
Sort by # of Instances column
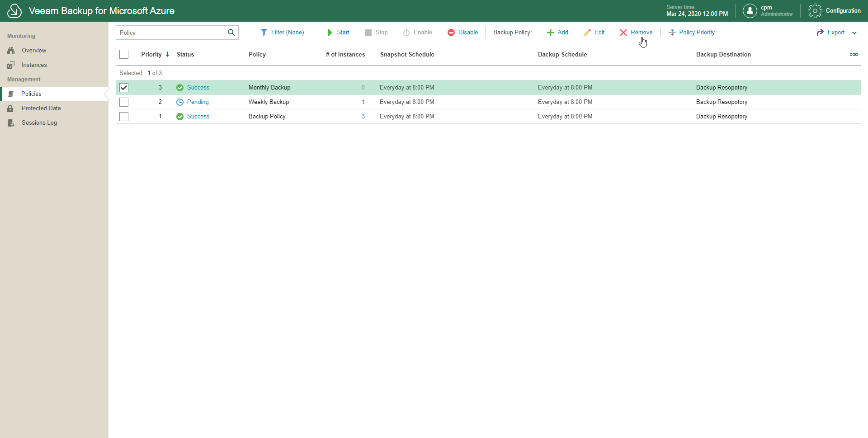pyautogui.click(x=345, y=54)
